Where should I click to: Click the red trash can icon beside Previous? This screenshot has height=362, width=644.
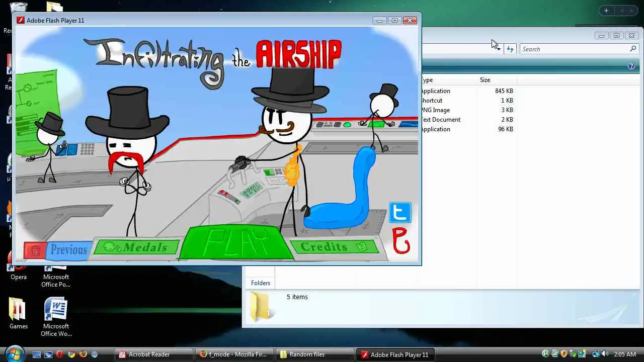click(35, 250)
